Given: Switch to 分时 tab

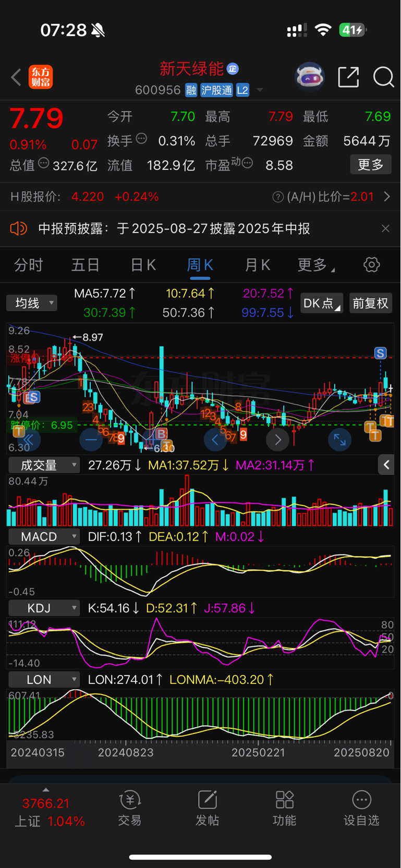Looking at the screenshot, I should [29, 265].
